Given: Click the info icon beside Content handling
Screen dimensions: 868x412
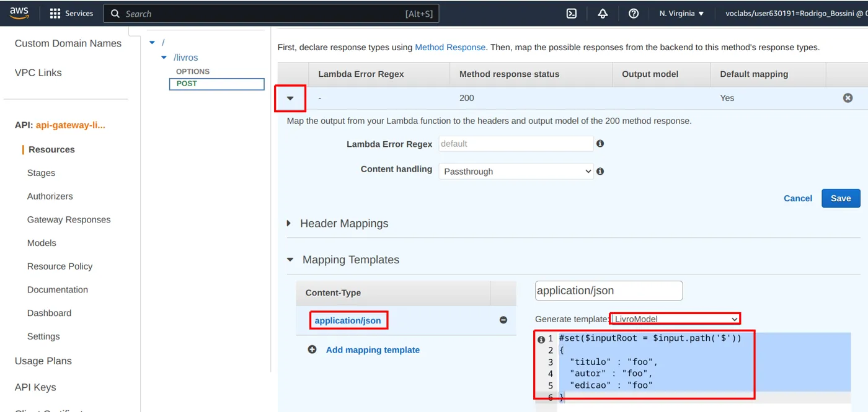Looking at the screenshot, I should pos(600,171).
